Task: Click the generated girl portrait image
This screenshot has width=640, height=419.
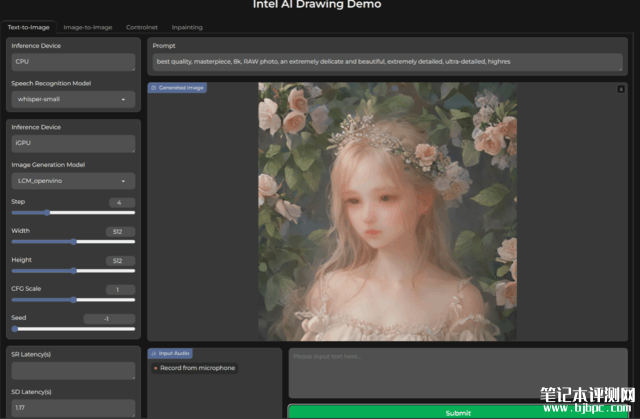Action: point(387,211)
